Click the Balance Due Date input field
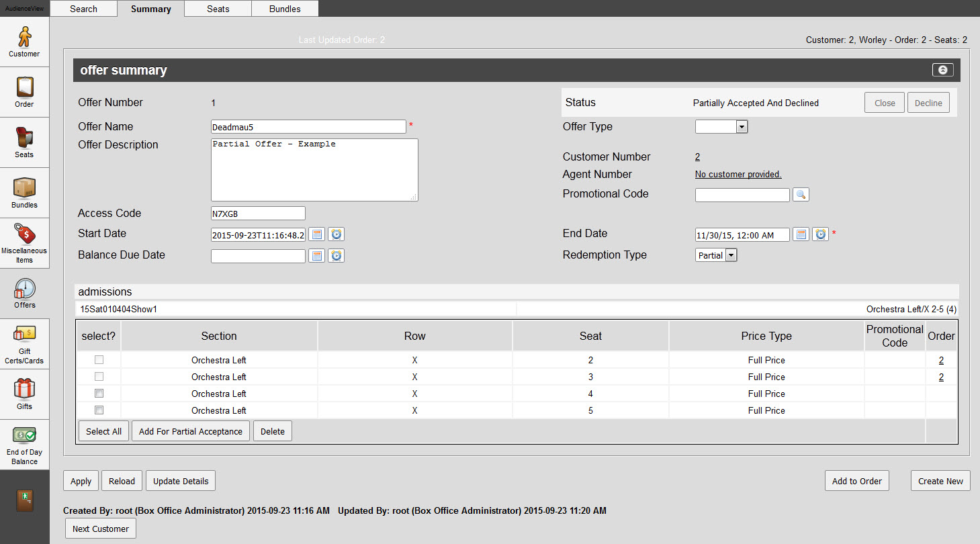This screenshot has width=980, height=544. tap(258, 256)
